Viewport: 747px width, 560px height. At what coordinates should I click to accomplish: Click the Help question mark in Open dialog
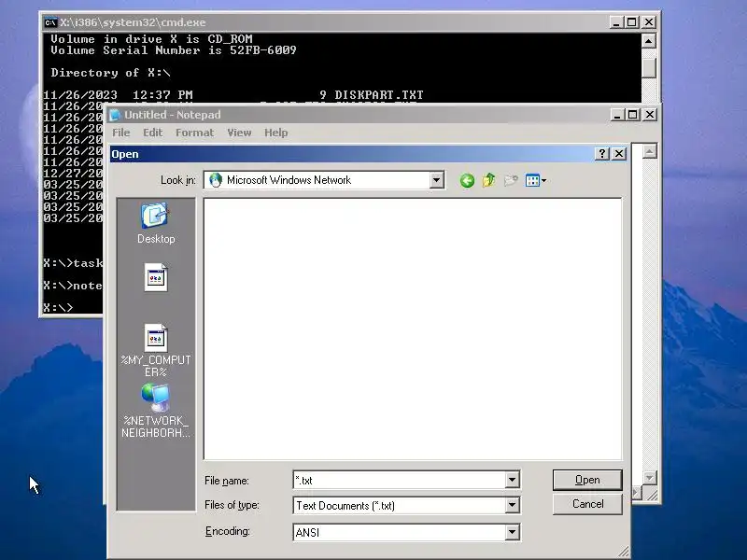click(x=602, y=153)
